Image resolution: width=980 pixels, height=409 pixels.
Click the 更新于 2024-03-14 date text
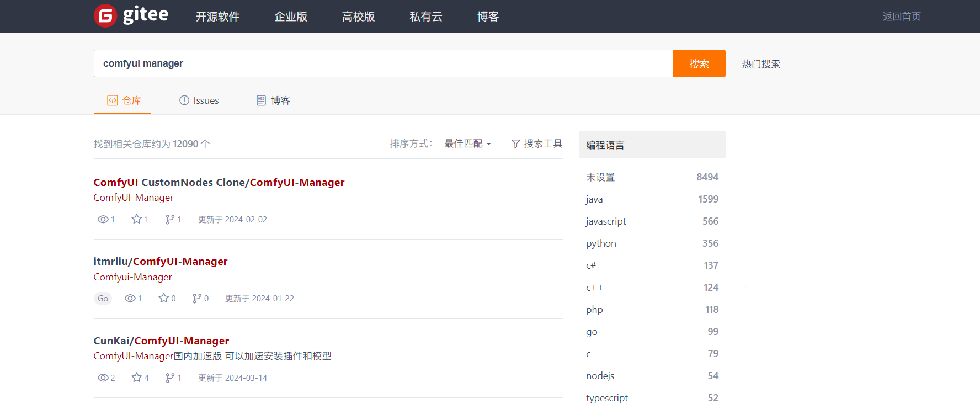[x=232, y=378]
